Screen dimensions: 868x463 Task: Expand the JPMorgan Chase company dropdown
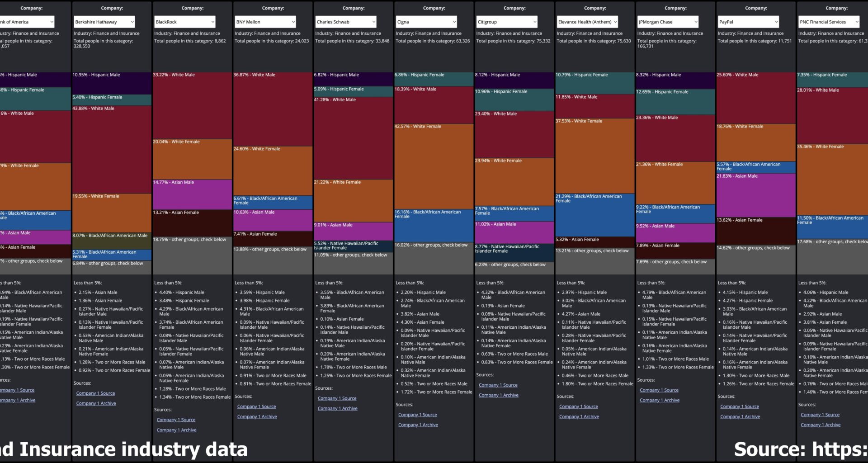[x=667, y=21]
